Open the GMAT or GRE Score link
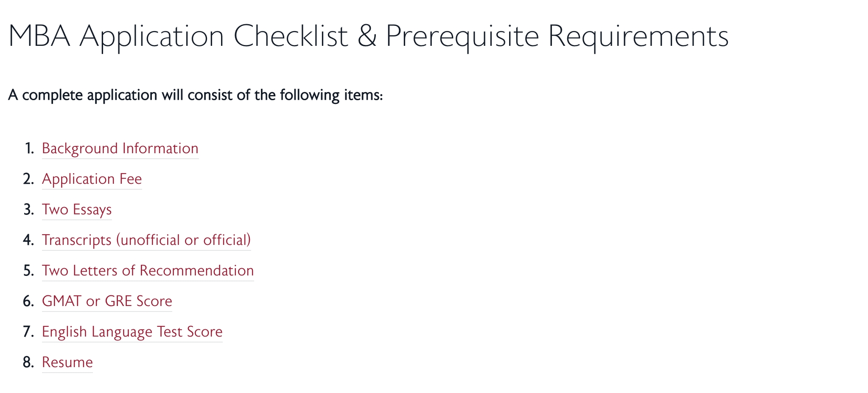 (x=107, y=301)
